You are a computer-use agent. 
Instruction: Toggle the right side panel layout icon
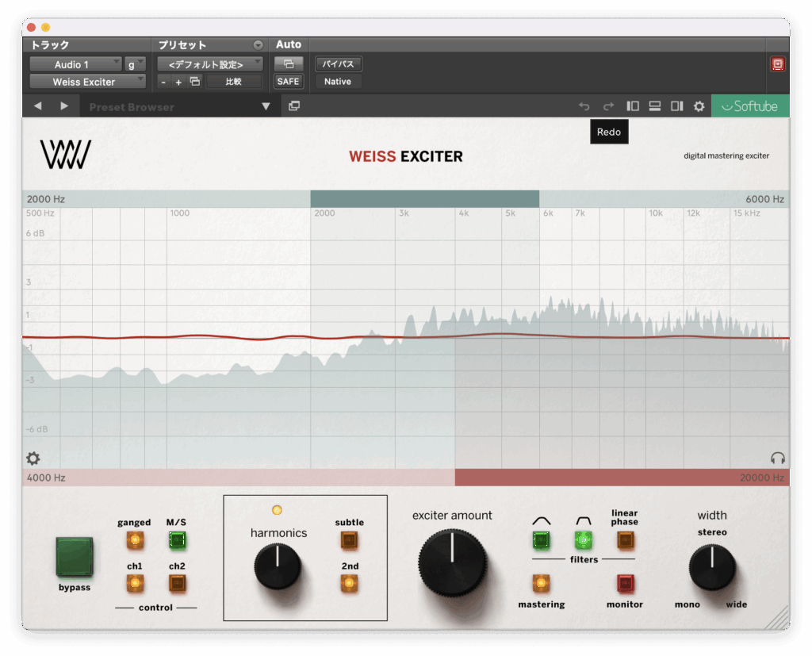[x=677, y=106]
